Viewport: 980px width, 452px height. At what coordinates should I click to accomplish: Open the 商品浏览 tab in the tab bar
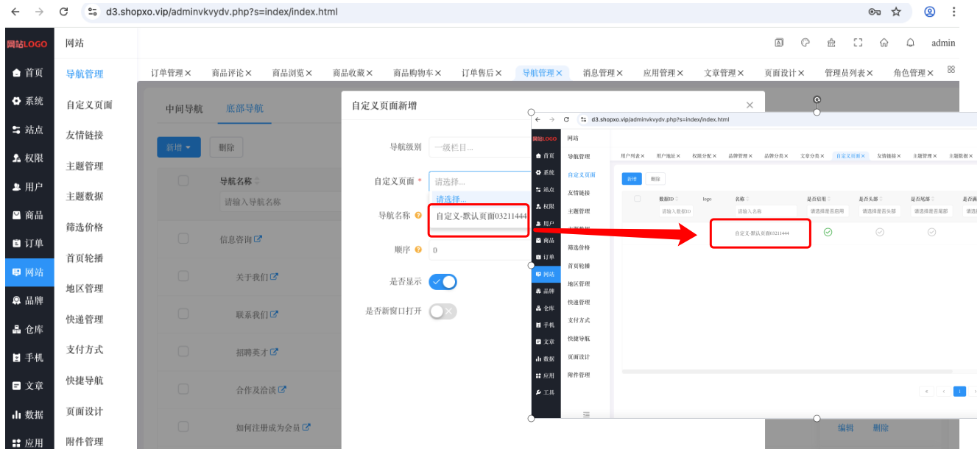click(x=288, y=73)
